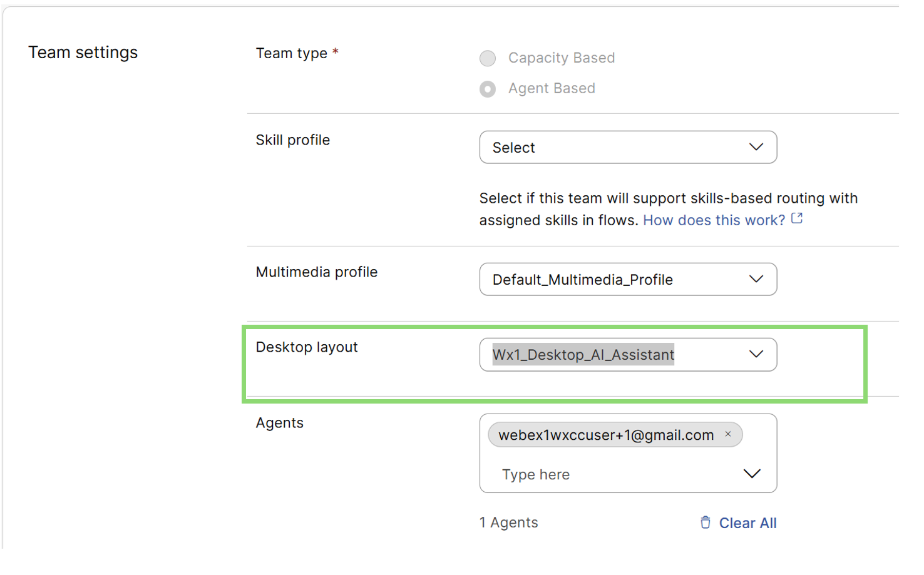The image size is (924, 575).
Task: Click the Clear All link
Action: tap(747, 523)
